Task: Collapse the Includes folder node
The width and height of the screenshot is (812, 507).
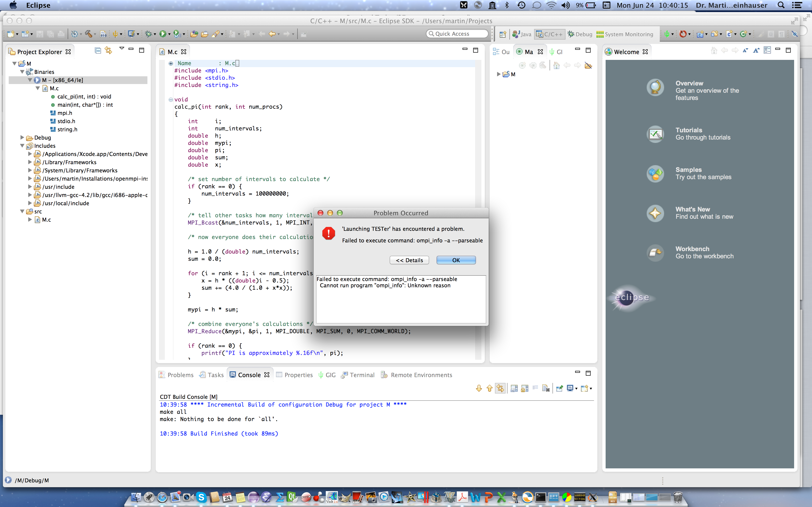Action: (22, 146)
